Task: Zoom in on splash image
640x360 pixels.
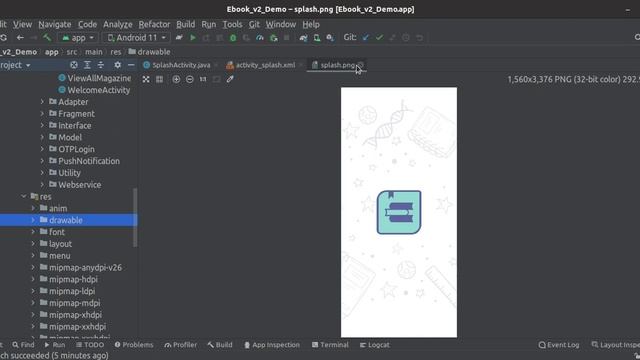Action: (176, 79)
